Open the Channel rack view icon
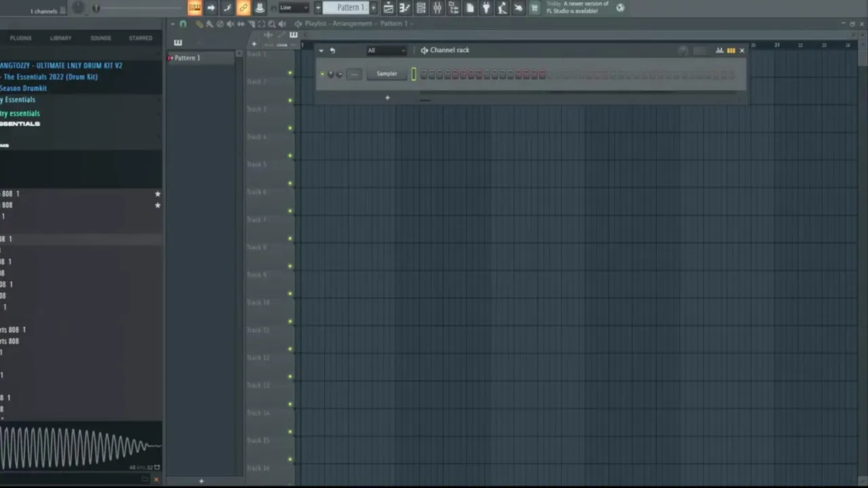Image resolution: width=868 pixels, height=488 pixels. (x=421, y=7)
